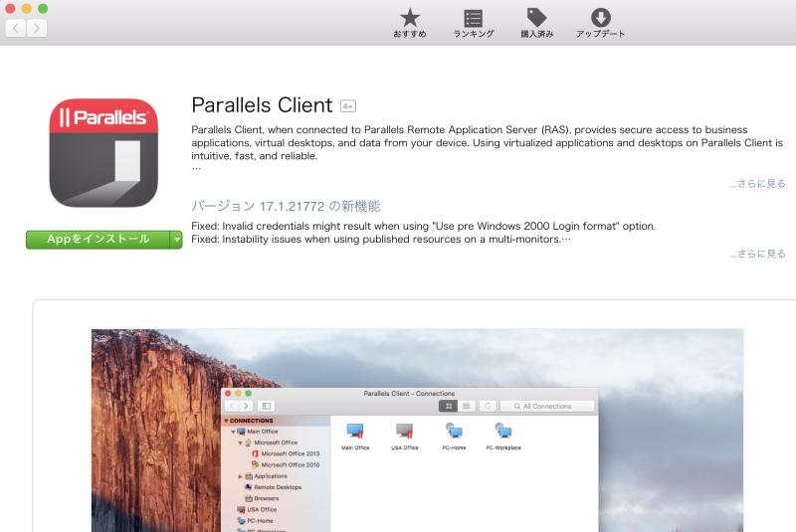Select icon grid view in screenshot window
The height and width of the screenshot is (532, 796).
(x=449, y=407)
